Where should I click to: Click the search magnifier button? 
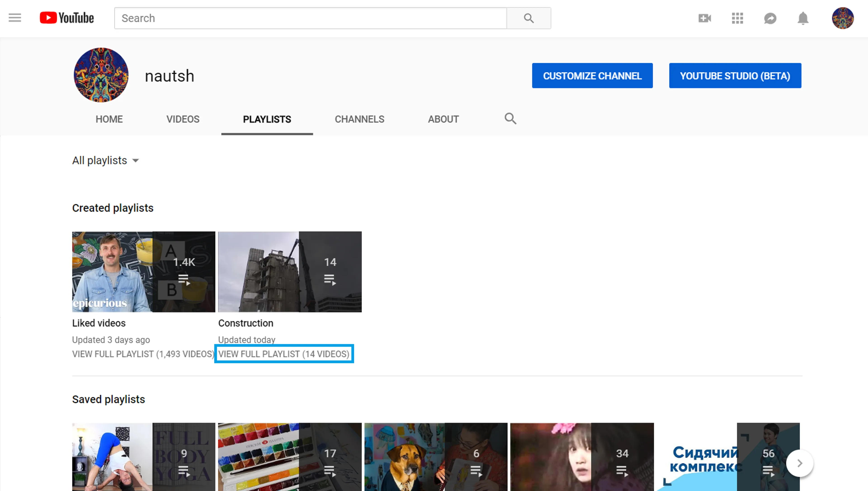coord(528,18)
